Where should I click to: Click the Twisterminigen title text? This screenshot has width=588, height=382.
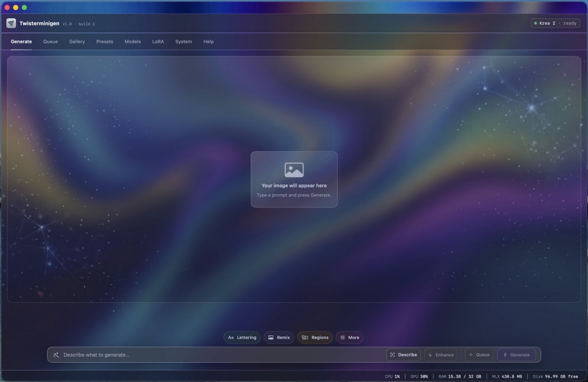[x=40, y=23]
